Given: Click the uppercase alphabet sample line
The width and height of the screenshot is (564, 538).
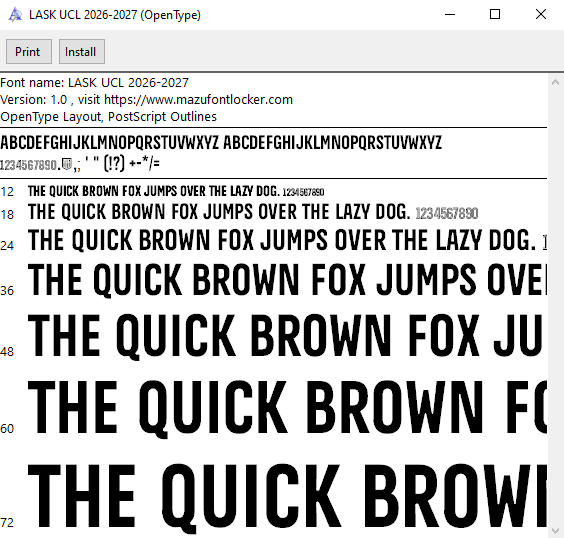Looking at the screenshot, I should (x=221, y=143).
